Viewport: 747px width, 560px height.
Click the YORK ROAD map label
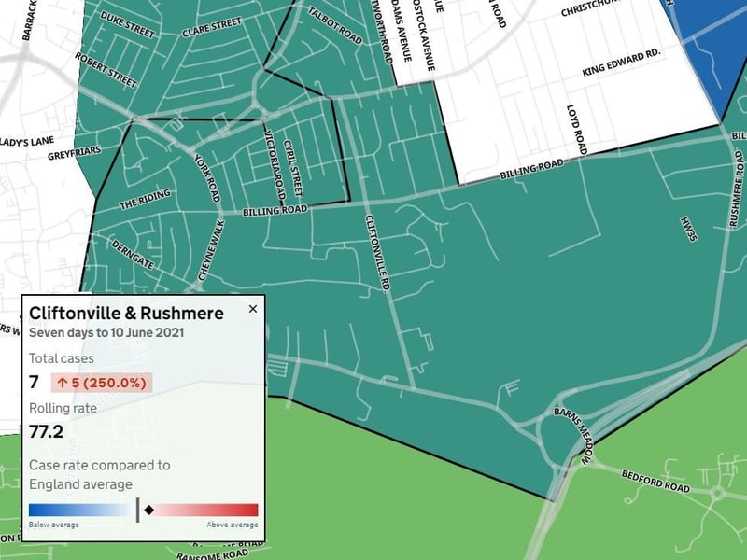207,178
